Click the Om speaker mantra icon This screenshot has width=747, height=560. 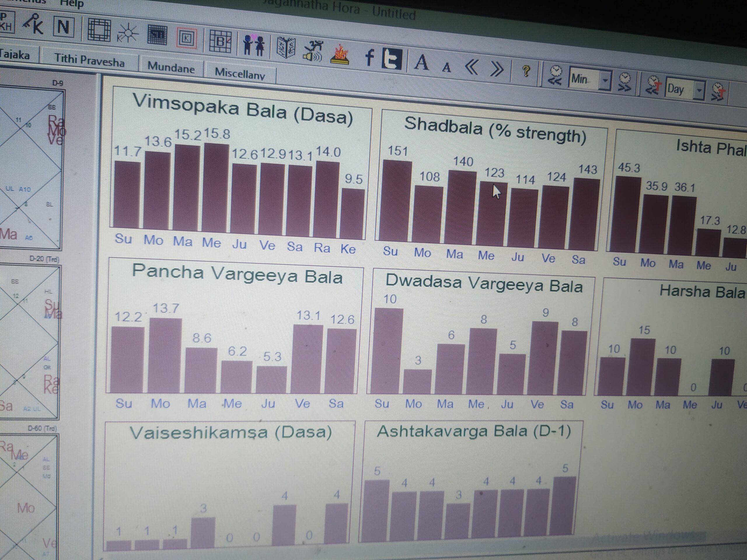click(x=313, y=51)
